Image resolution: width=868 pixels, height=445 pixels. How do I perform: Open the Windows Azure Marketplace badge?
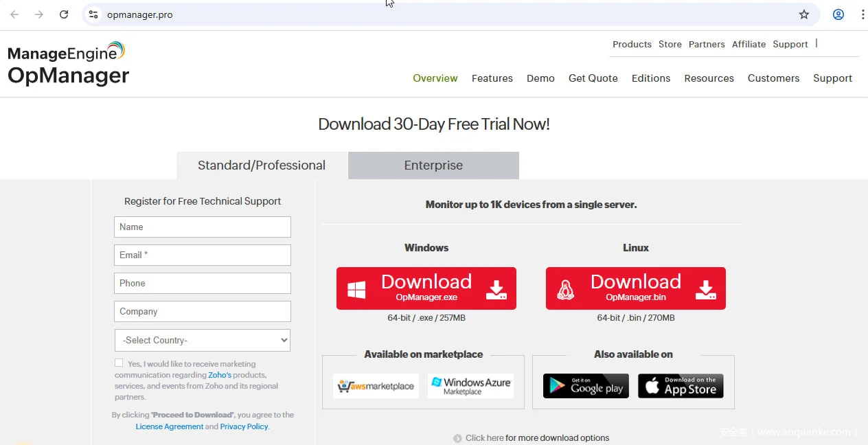[x=470, y=386]
